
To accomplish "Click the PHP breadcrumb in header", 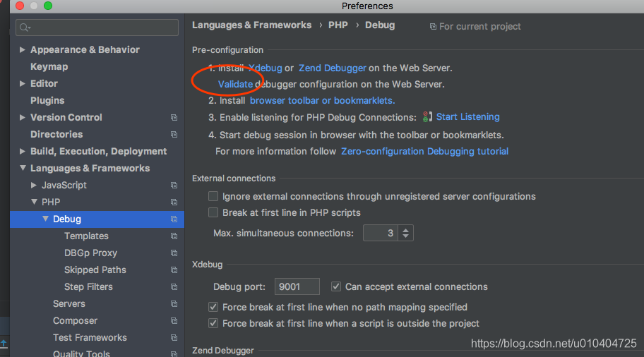I will point(338,25).
